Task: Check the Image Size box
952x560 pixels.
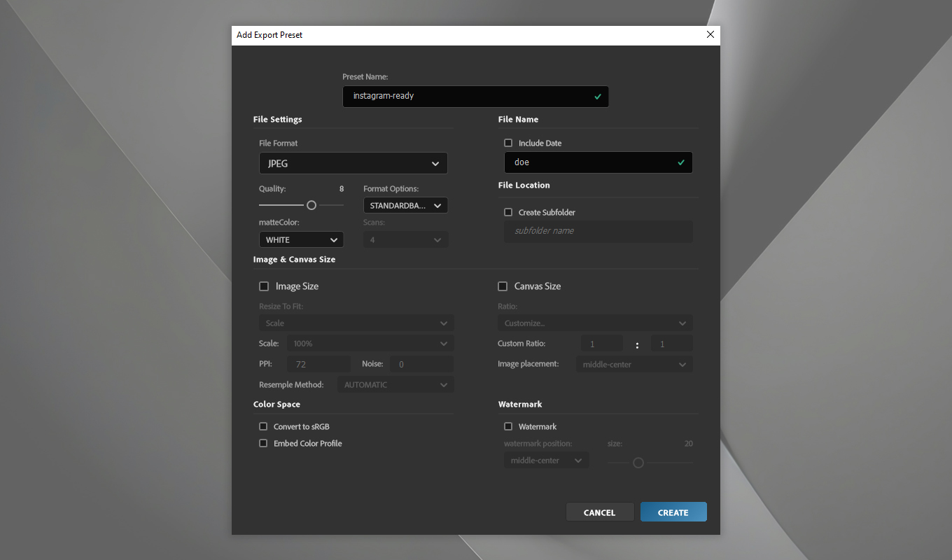Action: [264, 286]
